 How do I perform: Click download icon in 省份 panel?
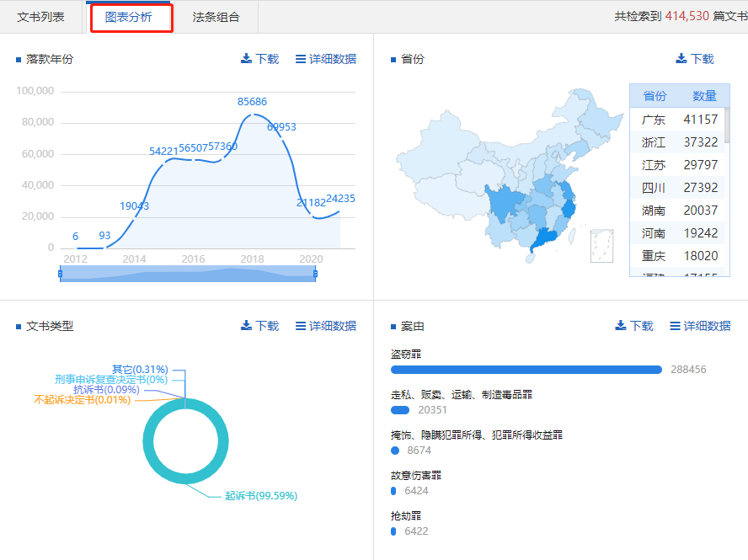(x=681, y=59)
